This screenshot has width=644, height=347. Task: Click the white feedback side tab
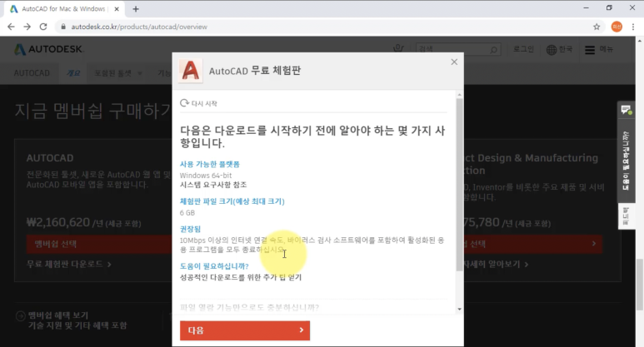coord(626,216)
